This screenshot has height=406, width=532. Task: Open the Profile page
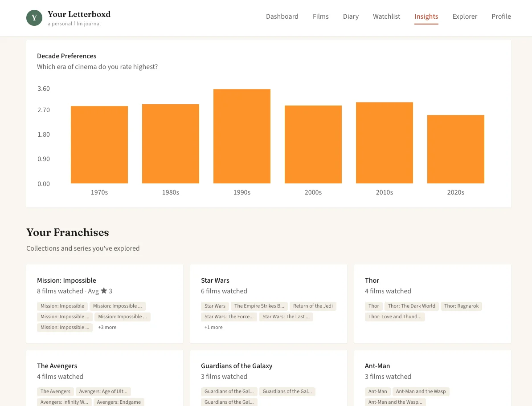click(501, 16)
